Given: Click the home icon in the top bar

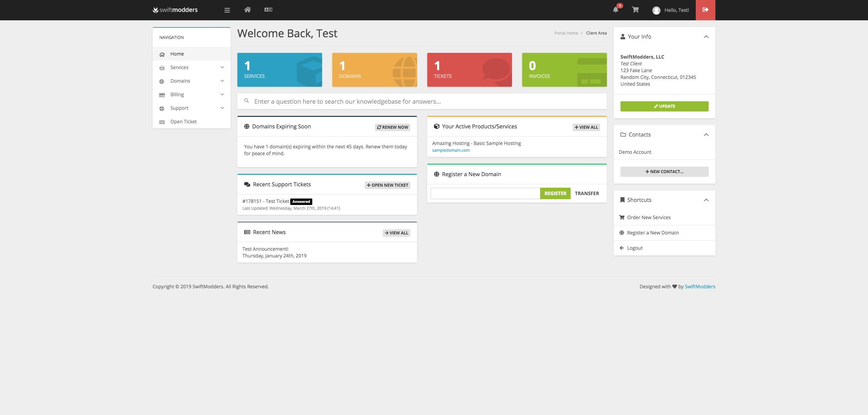Looking at the screenshot, I should (x=248, y=10).
